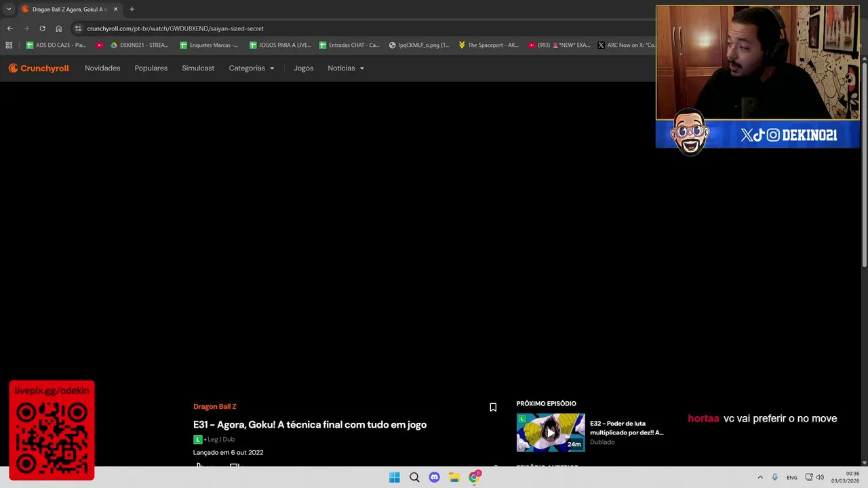Open The Spaceport bookmark
This screenshot has height=488, width=868.
(488, 45)
